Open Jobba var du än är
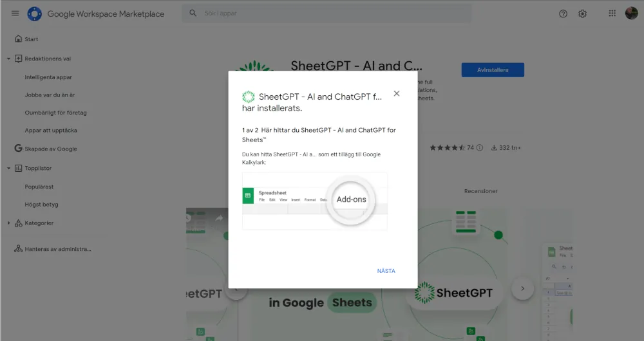This screenshot has height=341, width=644. [50, 95]
